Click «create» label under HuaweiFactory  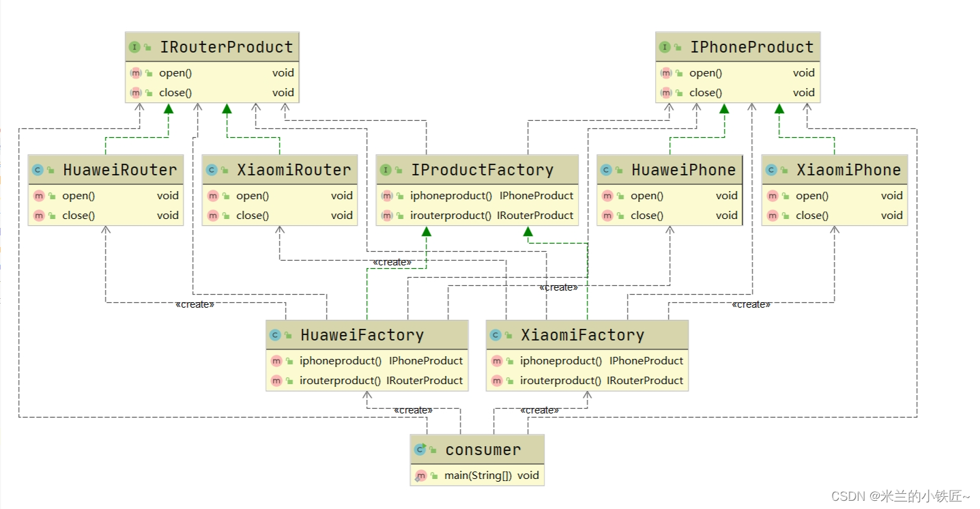click(x=413, y=410)
